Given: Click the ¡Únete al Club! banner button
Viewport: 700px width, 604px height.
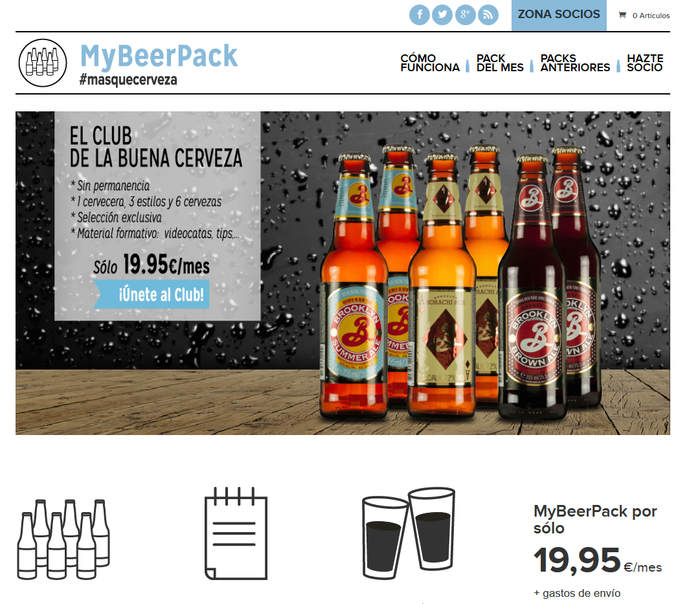Looking at the screenshot, I should (x=151, y=295).
